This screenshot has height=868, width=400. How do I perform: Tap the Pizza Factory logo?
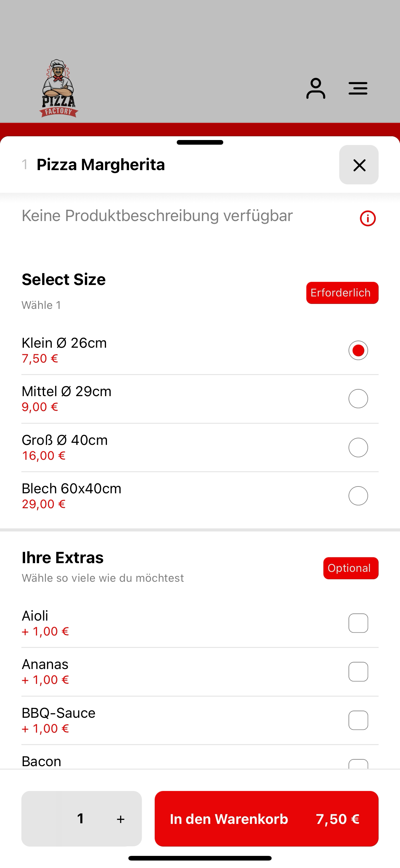59,88
